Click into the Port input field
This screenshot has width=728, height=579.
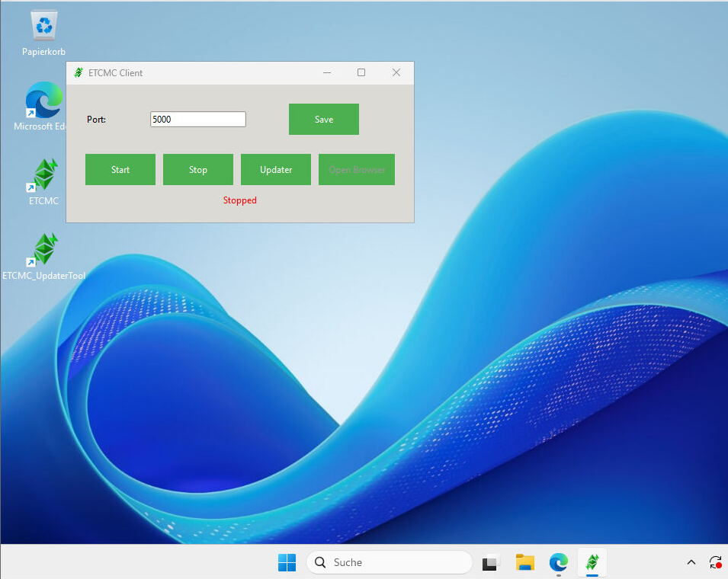(197, 120)
